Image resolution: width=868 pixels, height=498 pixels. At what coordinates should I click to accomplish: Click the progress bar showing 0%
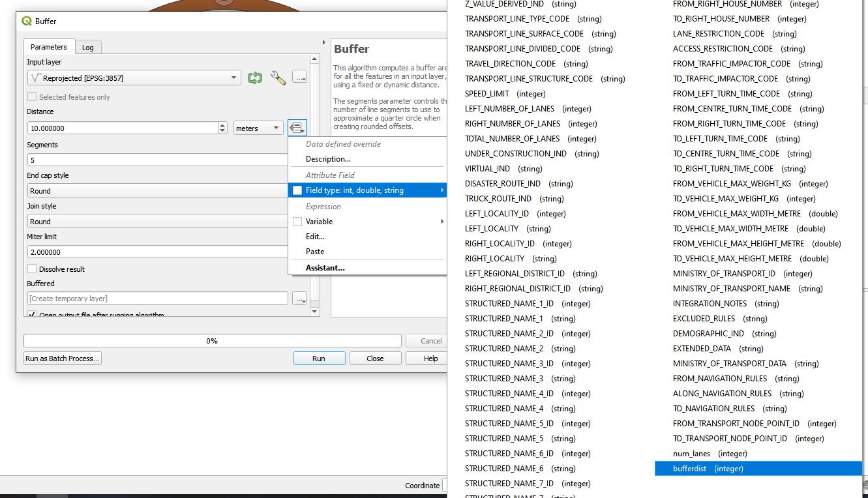point(212,340)
